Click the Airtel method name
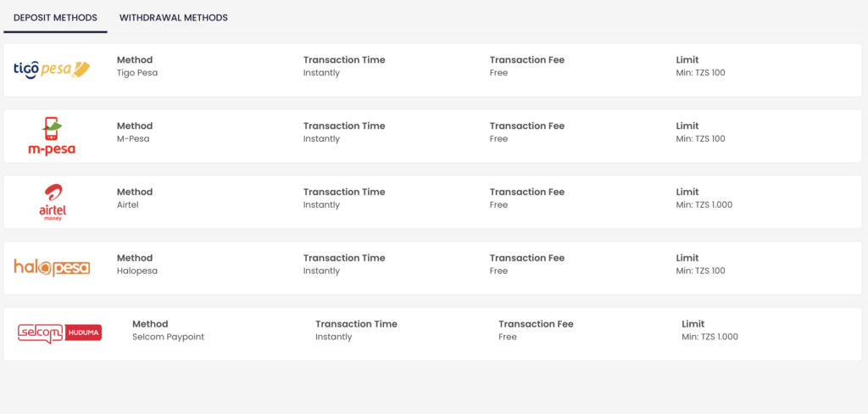Viewport: 868px width, 414px height. coord(127,204)
